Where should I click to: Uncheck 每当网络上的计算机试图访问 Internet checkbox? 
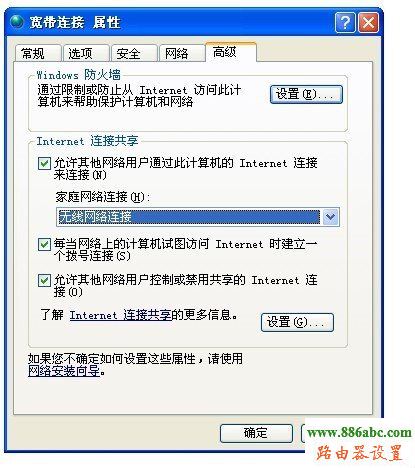click(x=44, y=245)
